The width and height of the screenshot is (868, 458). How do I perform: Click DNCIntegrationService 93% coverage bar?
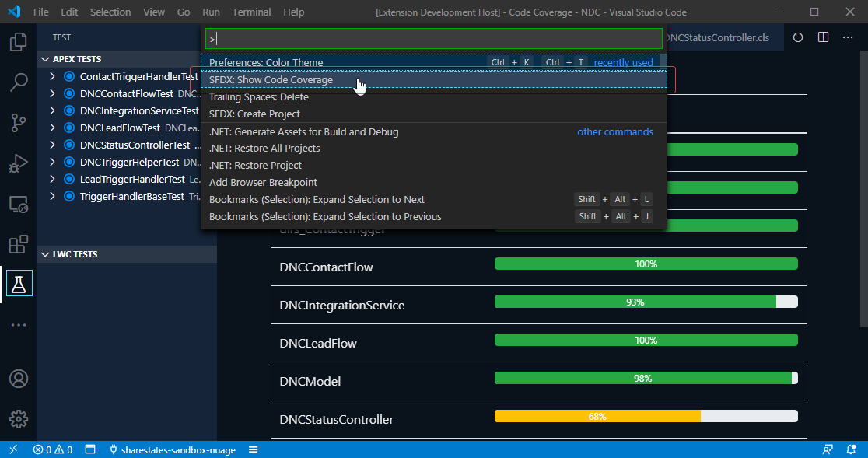pyautogui.click(x=646, y=302)
